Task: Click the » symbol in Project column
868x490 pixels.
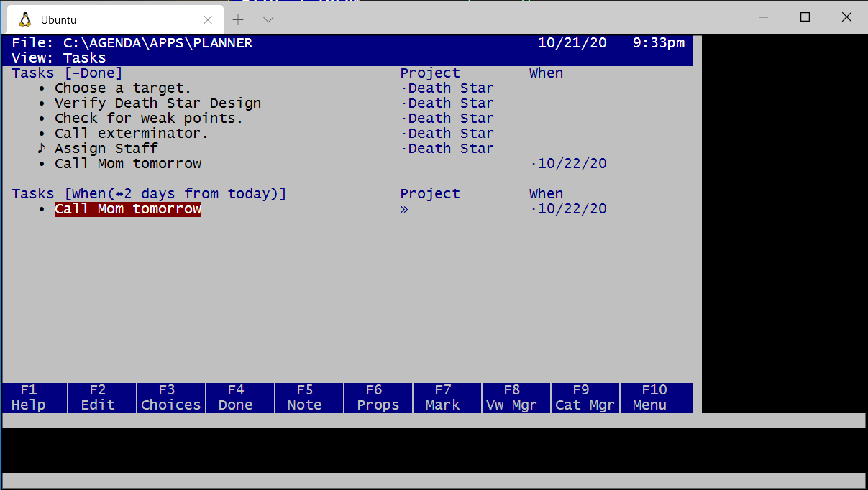Action: click(x=404, y=209)
